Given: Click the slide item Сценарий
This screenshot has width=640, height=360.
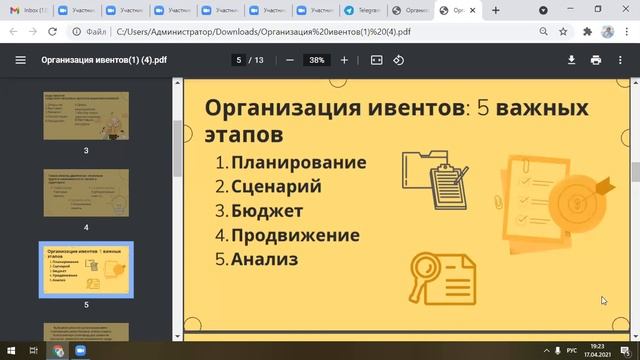Looking at the screenshot, I should tap(276, 187).
